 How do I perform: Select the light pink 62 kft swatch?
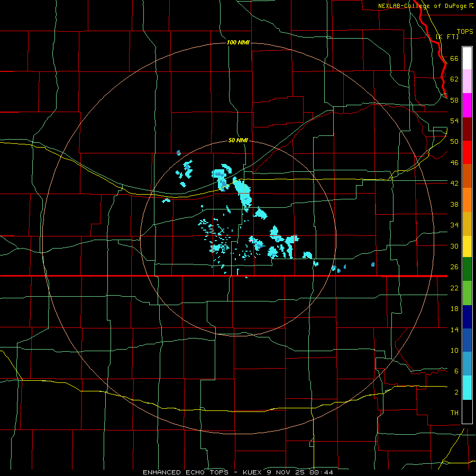tap(467, 81)
